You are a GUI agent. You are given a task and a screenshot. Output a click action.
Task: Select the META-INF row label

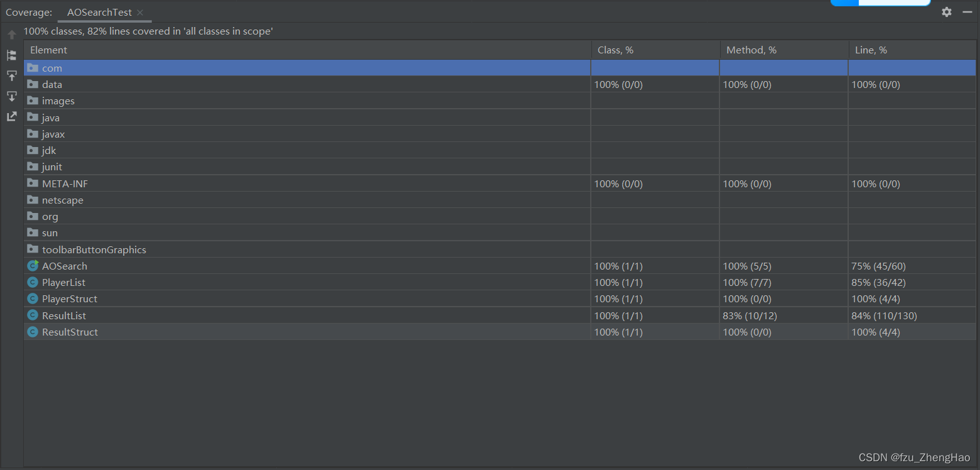(65, 183)
